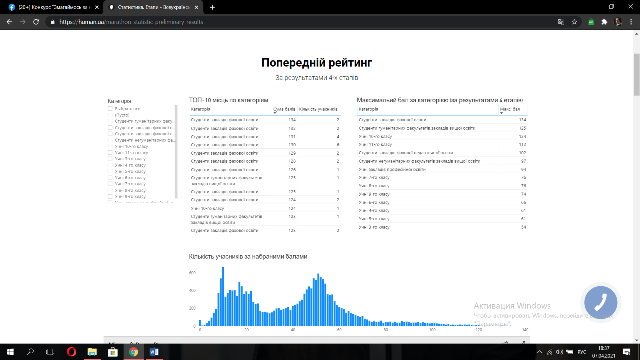Show hidden system tray icons chevron
The height and width of the screenshot is (360, 640).
pyautogui.click(x=539, y=352)
